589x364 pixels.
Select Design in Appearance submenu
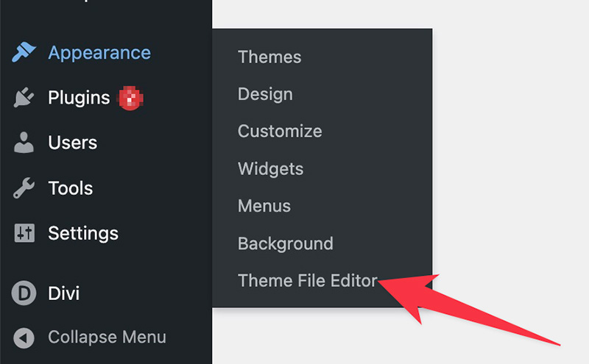pos(265,94)
